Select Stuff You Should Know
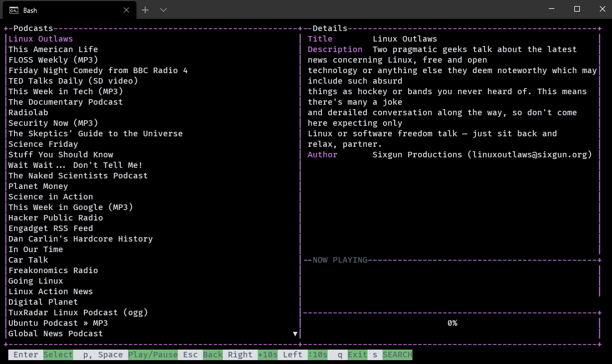The width and height of the screenshot is (612, 364). pos(60,155)
